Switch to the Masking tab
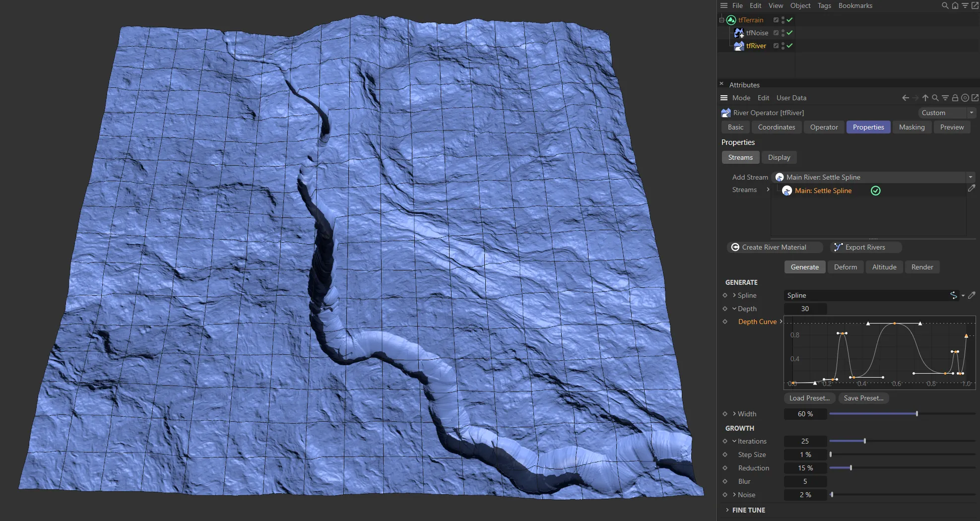Screen dimensions: 980x521 (912, 127)
